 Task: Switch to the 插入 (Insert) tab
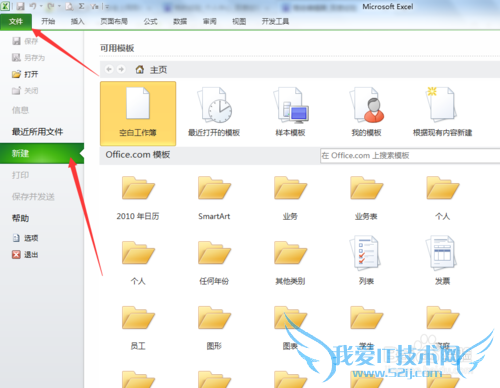(77, 22)
